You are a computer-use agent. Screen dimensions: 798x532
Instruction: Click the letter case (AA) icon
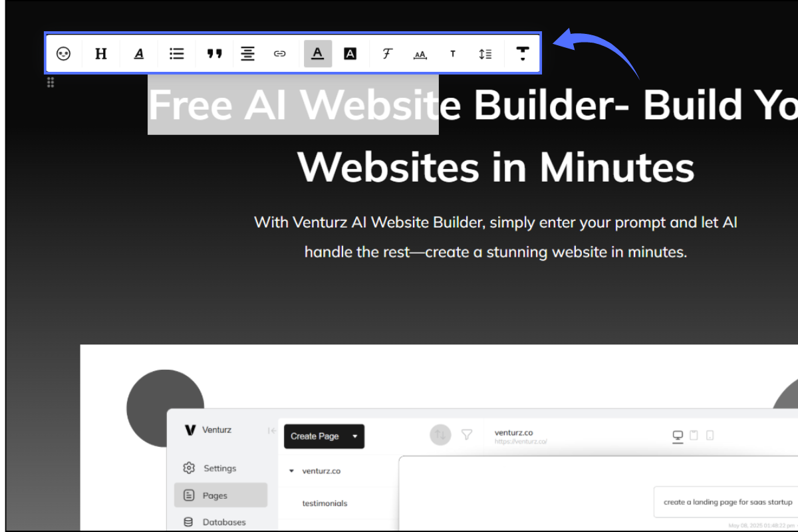(420, 55)
